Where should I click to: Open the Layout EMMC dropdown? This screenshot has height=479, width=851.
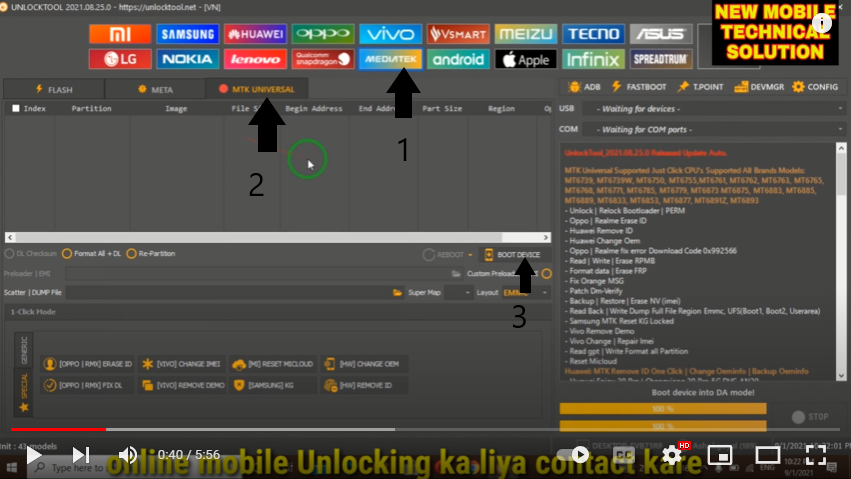[526, 292]
